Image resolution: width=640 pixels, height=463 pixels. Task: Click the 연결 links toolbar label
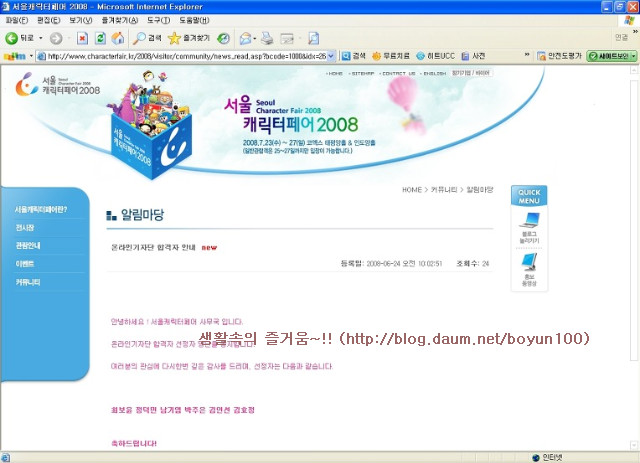pyautogui.click(x=621, y=38)
